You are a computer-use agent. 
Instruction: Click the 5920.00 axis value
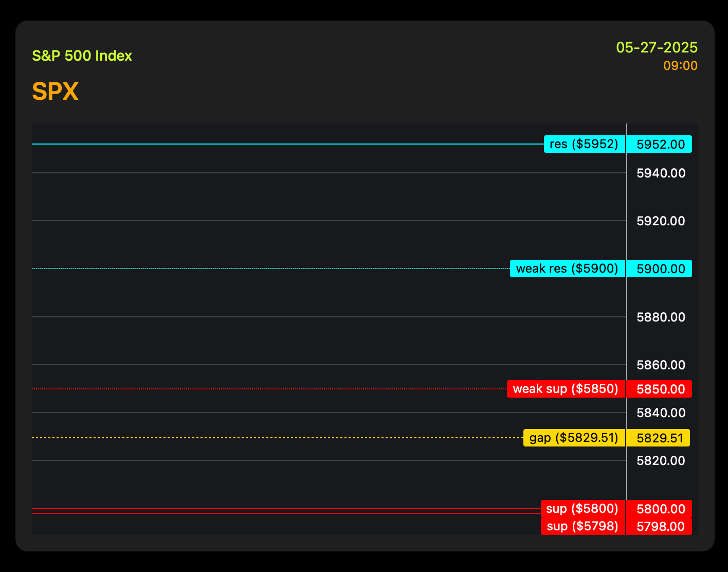click(661, 221)
